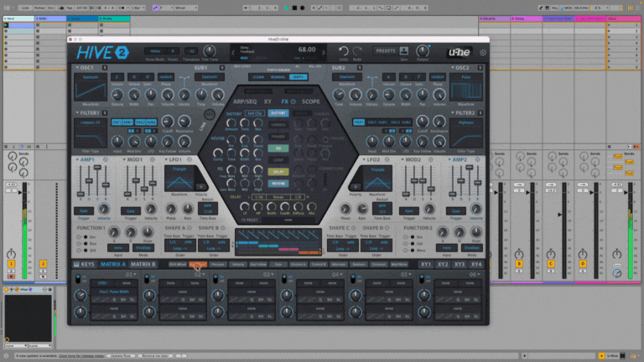Viewport: 644px width, 362px height.
Task: Open the SCOPE tab
Action: pos(310,101)
